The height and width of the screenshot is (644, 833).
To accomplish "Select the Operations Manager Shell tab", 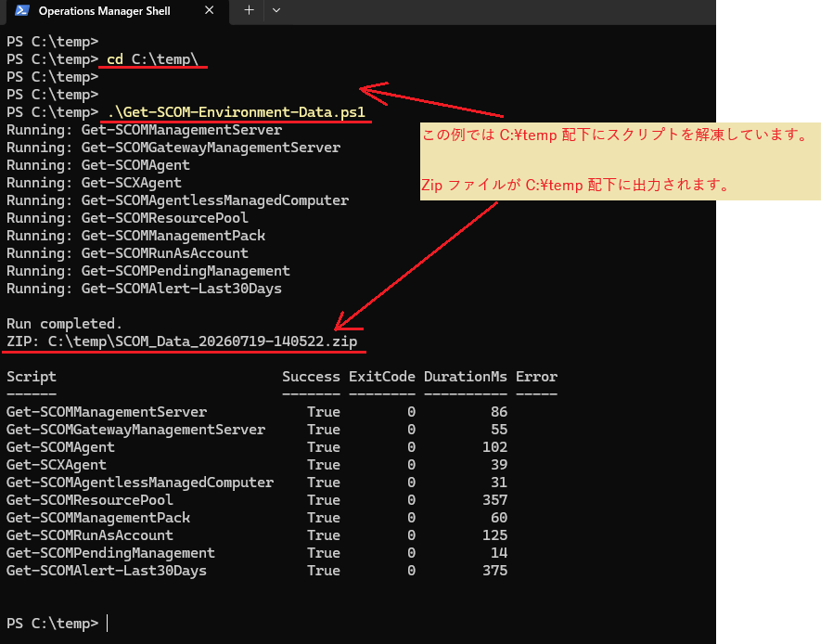I will click(118, 11).
